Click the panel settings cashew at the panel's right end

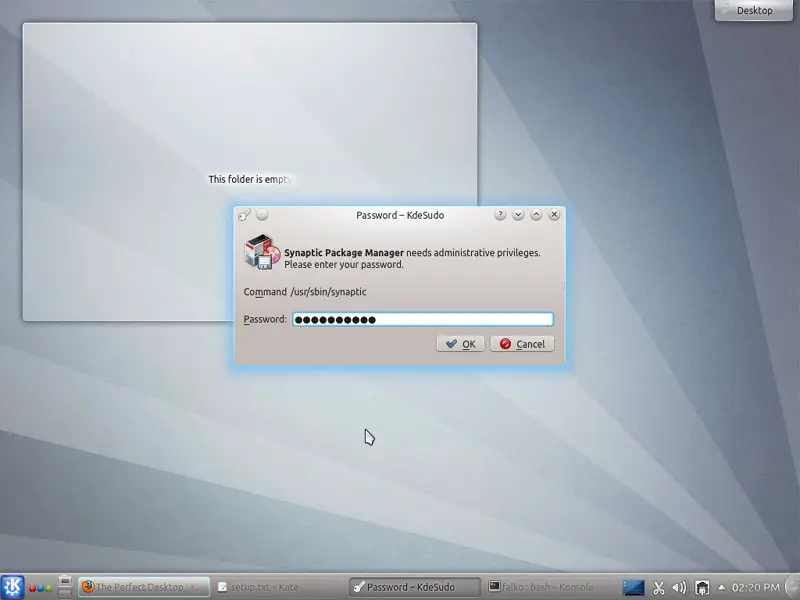click(793, 587)
